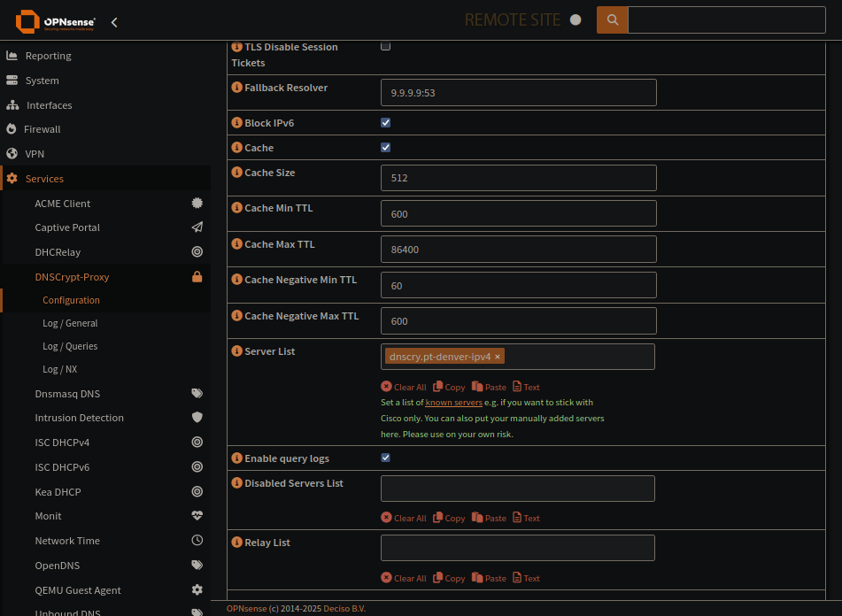Show help info for TLS Disable Session Tickets
This screenshot has width=842, height=616.
236,47
